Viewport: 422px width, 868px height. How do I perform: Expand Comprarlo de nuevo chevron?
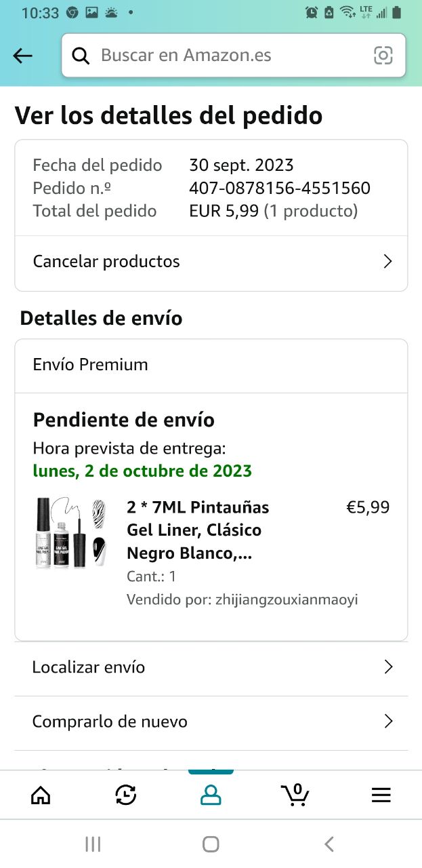[388, 722]
